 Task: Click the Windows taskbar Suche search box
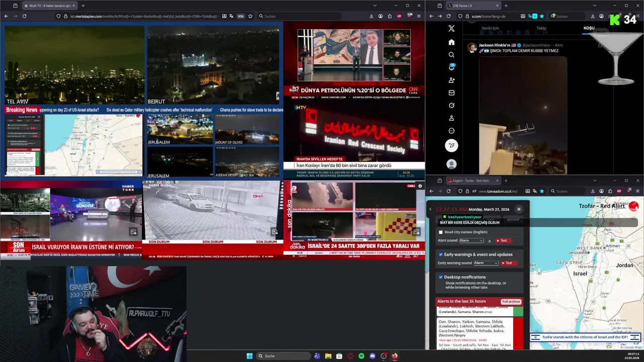click(284, 356)
